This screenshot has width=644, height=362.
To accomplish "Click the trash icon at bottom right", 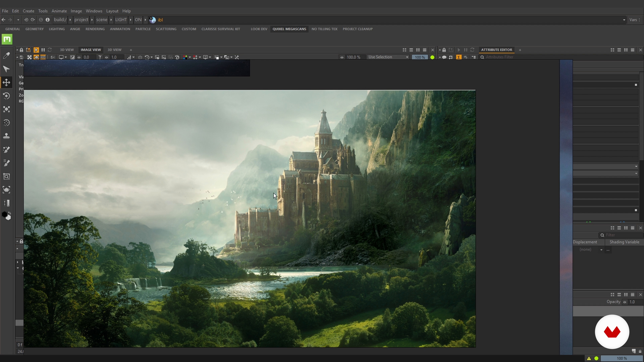I will coord(640,351).
